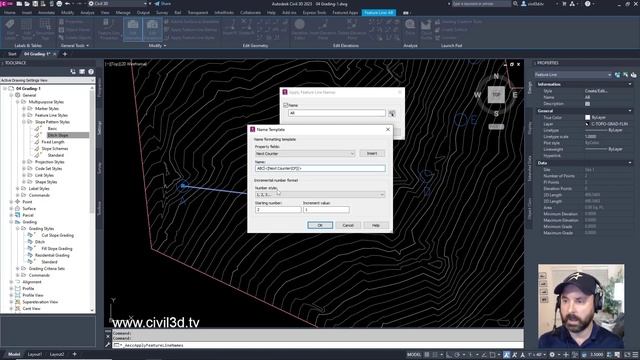The image size is (640, 360).
Task: Collapse the Grading Styles tree node
Action: pos(18,229)
